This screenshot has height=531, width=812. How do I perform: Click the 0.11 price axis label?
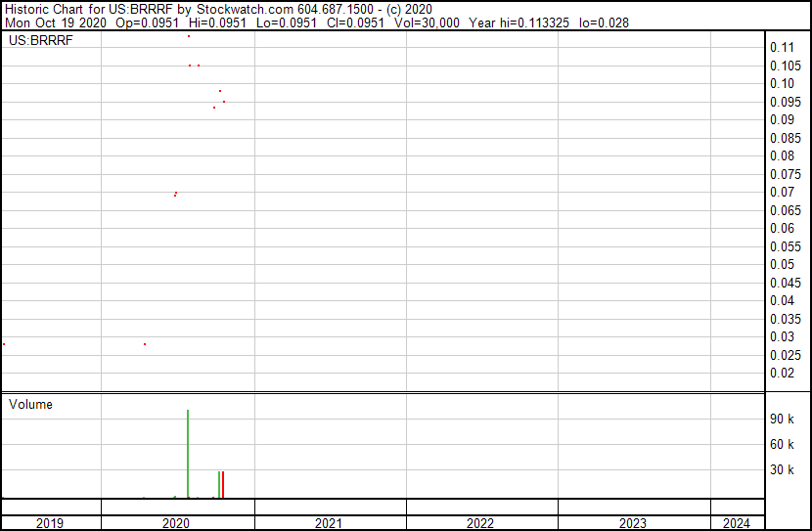point(782,48)
